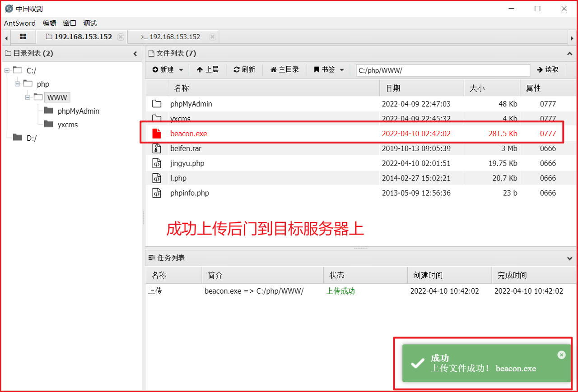Click the beacon.exe date 2022-04-10 02:42:02

[x=416, y=134]
